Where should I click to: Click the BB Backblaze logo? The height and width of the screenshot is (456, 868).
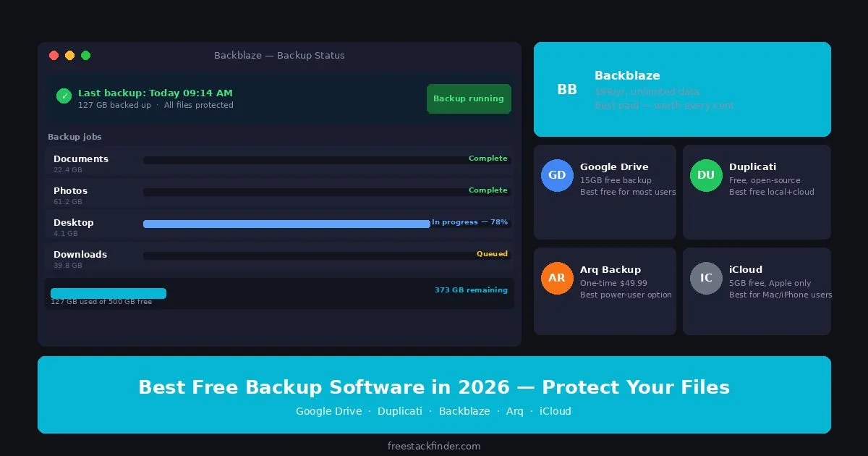(x=567, y=89)
